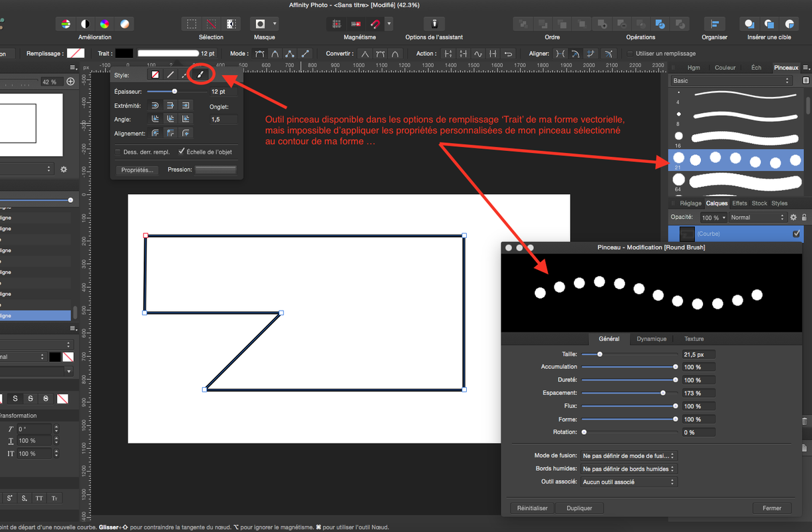812x532 pixels.
Task: Click the Espacement slider handle
Action: click(663, 393)
